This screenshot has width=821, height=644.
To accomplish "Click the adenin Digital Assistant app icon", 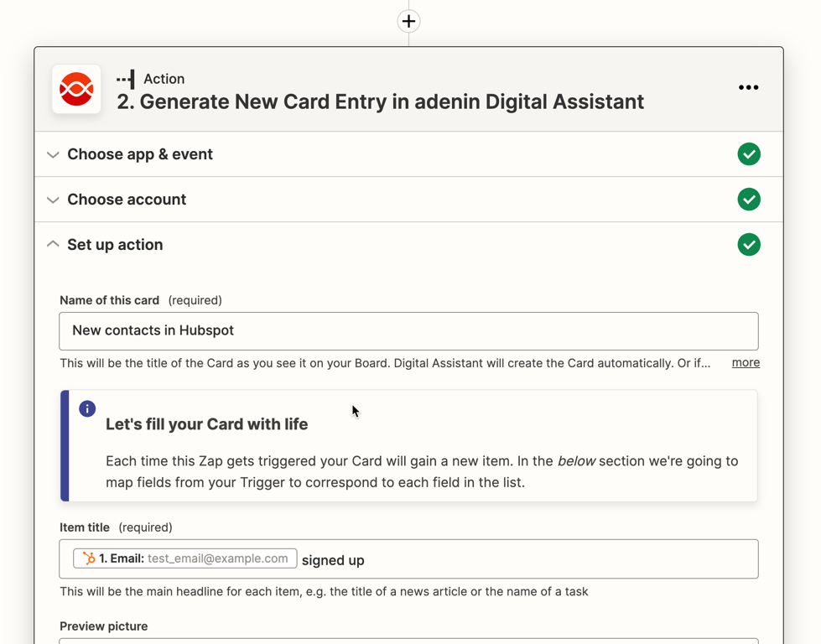I will coord(76,89).
